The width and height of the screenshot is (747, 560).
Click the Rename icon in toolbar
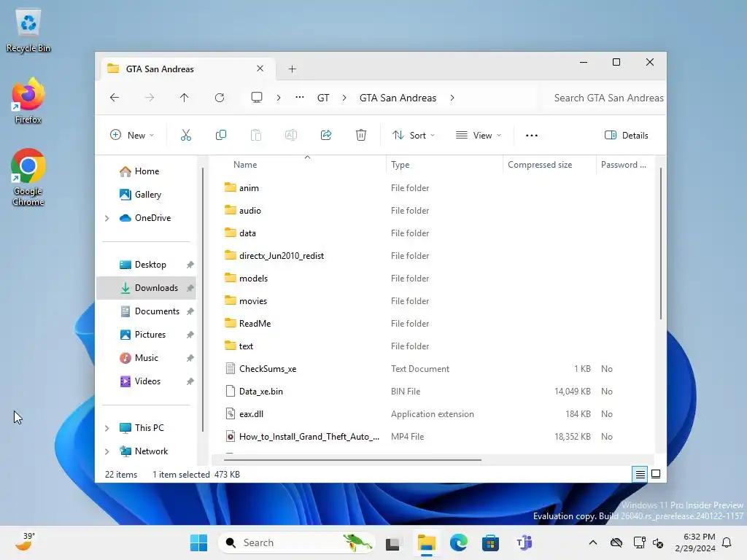(x=290, y=135)
